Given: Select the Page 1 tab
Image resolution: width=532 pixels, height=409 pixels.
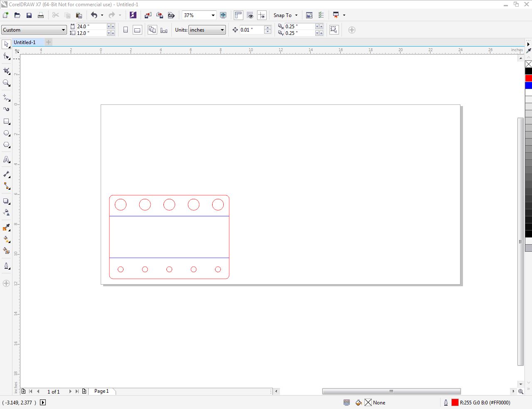Looking at the screenshot, I should (101, 391).
